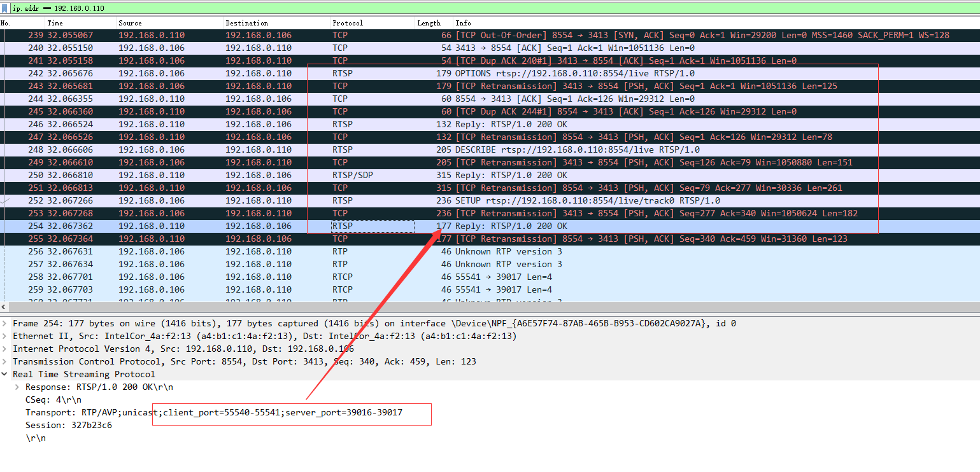This screenshot has width=980, height=472.
Task: Select packet 256 Unknown RTP version 3
Action: pyautogui.click(x=490, y=251)
